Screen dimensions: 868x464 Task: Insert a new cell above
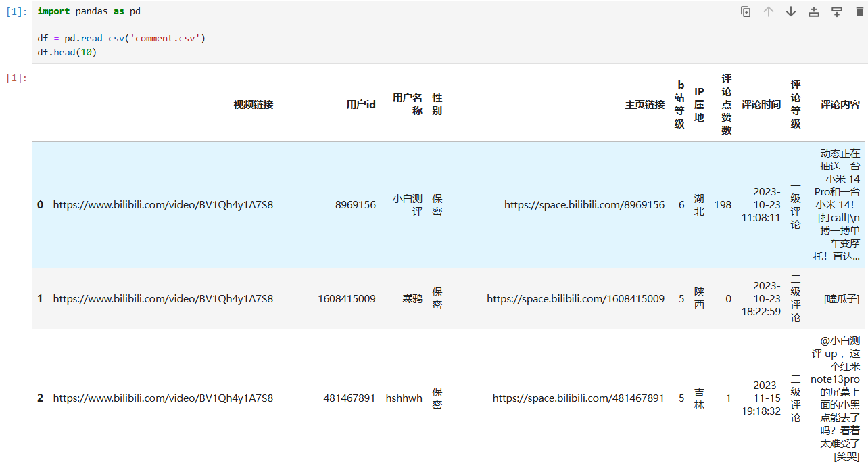[814, 11]
